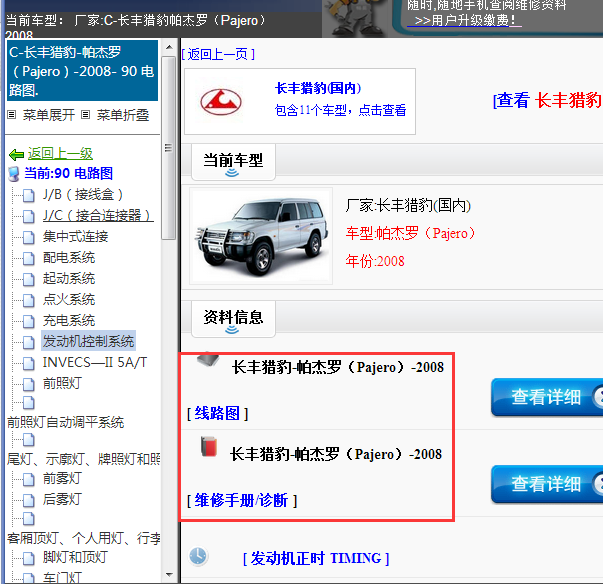Select 充电系统 tree item
603x584 pixels.
[x=69, y=321]
